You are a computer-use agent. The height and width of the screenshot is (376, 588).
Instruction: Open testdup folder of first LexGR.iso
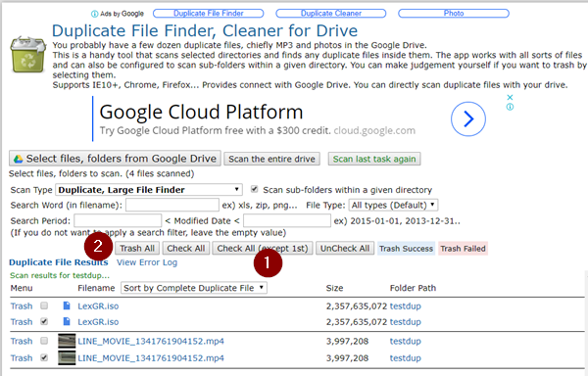[x=406, y=306]
